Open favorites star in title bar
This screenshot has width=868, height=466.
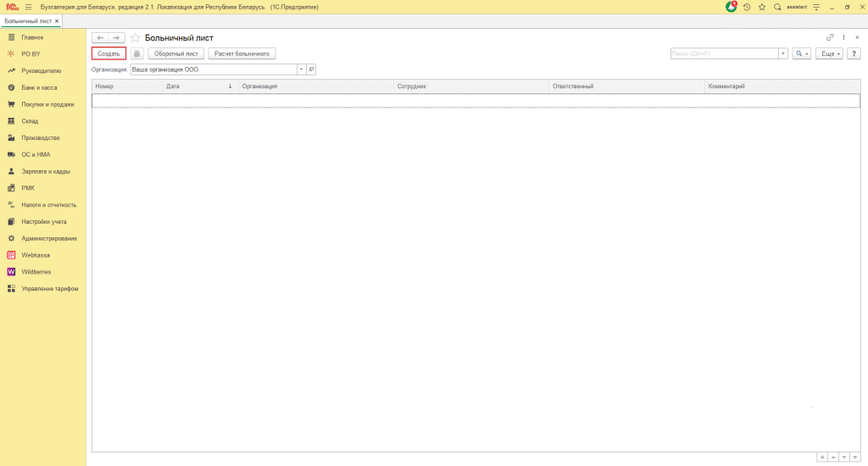click(x=762, y=7)
